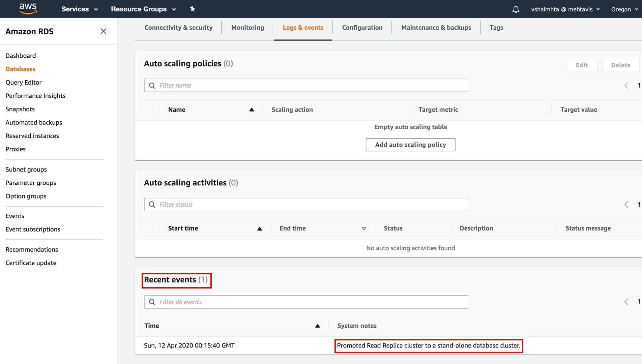Image resolution: width=642 pixels, height=364 pixels.
Task: Click the Delete policy button
Action: pos(620,65)
